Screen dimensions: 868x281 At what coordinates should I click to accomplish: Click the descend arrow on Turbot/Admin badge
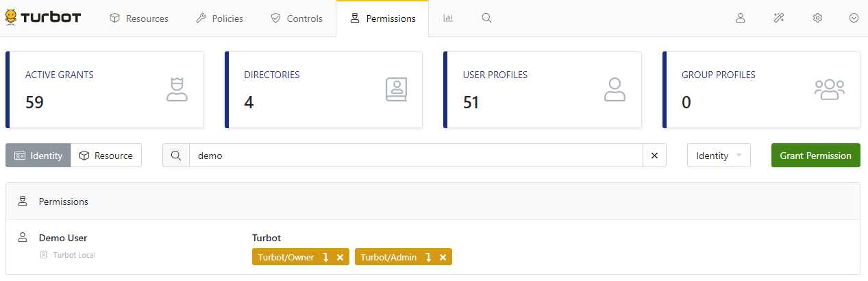[428, 257]
